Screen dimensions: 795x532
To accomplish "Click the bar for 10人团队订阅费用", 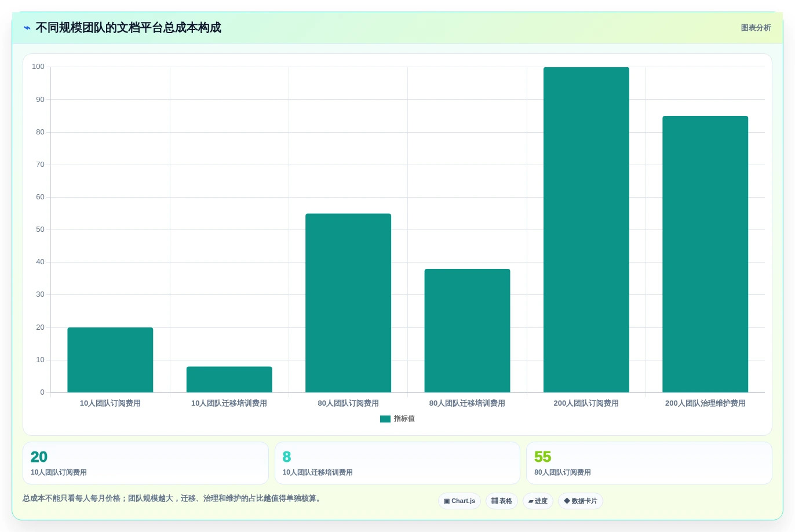I will [x=110, y=360].
